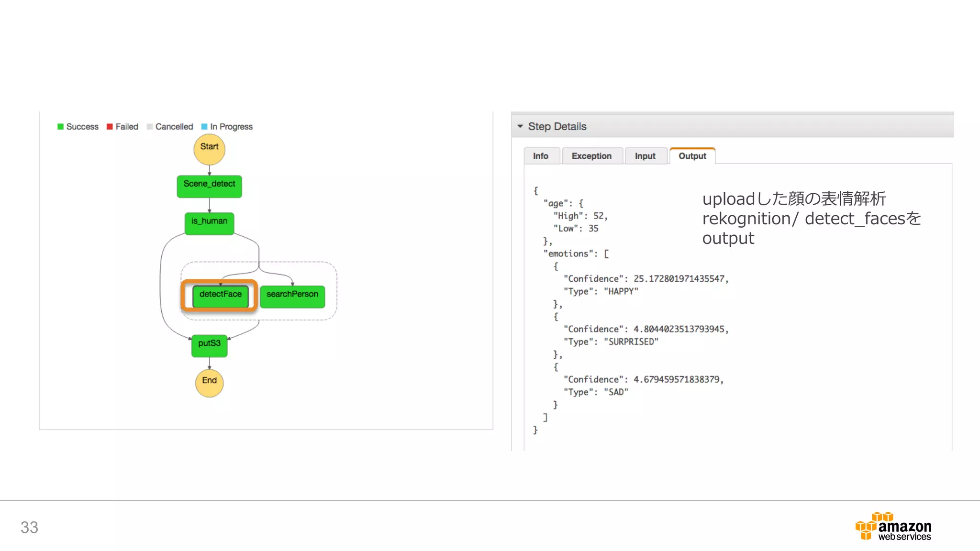
Task: Select the searchPerson state node
Action: [292, 296]
